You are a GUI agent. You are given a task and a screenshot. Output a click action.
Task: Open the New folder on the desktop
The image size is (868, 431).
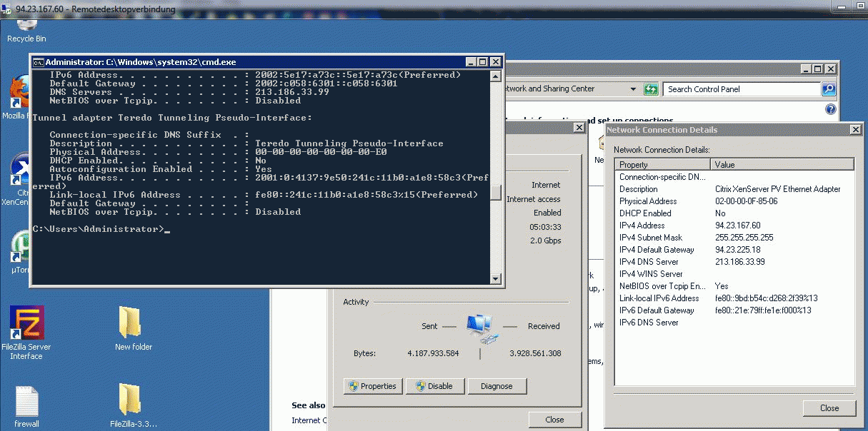tap(133, 328)
